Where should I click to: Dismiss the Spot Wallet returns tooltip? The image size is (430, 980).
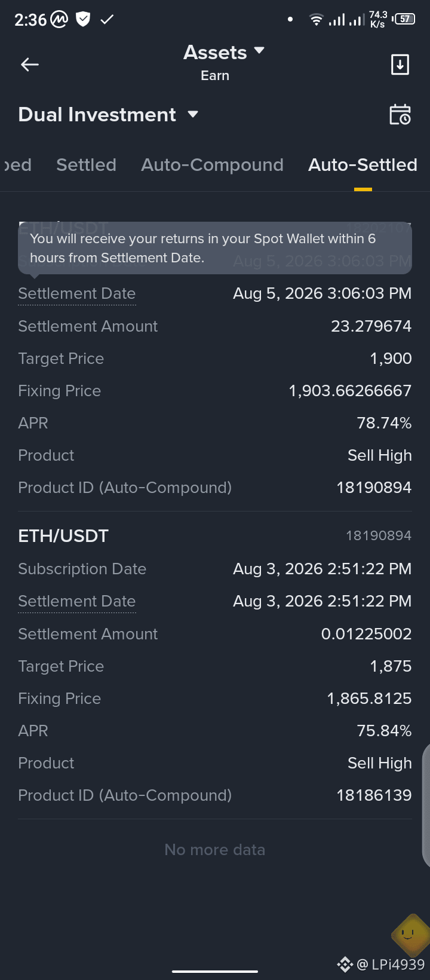pos(215,248)
